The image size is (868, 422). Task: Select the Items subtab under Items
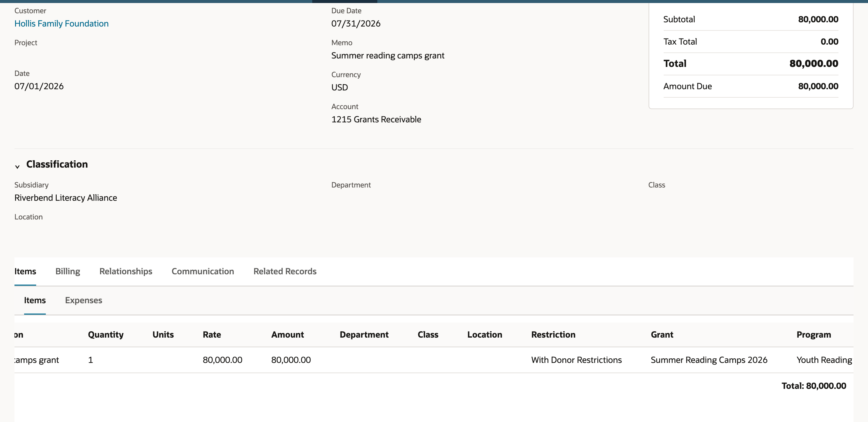35,300
